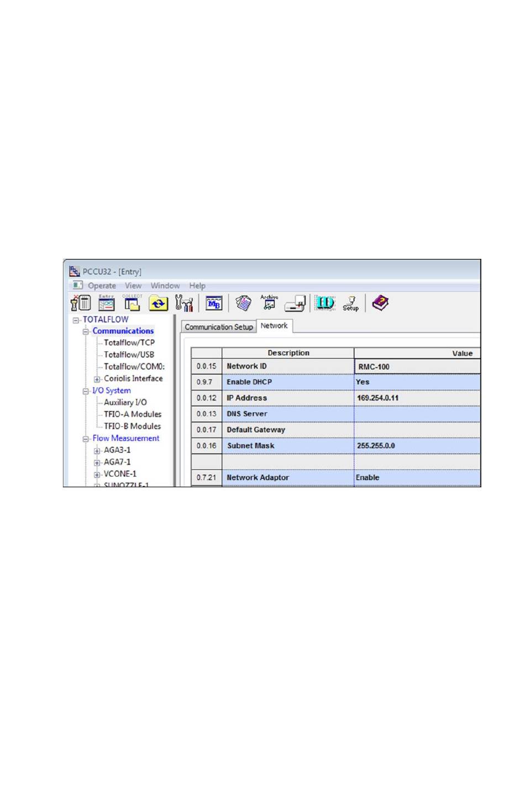
Task: Click the Network ID value field RMC-100
Action: point(417,367)
